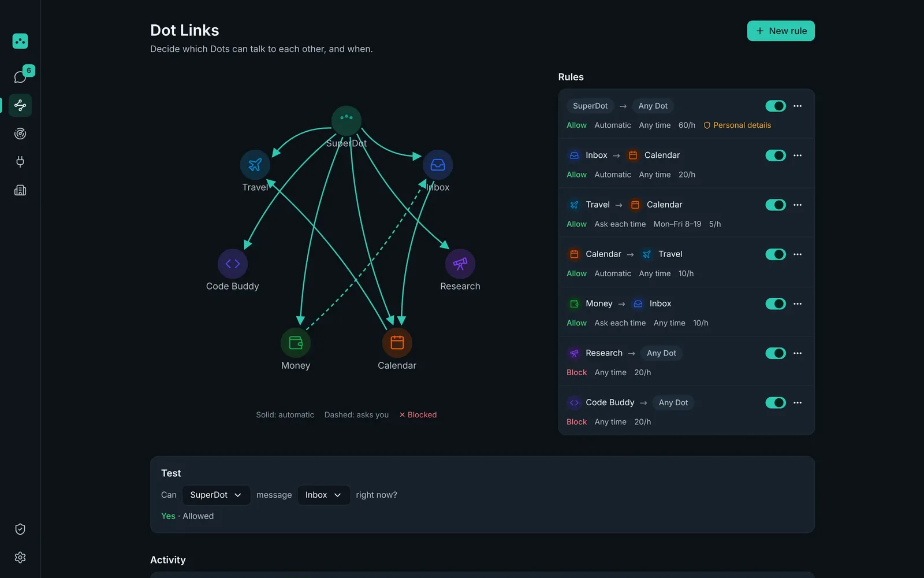Click the '60/h' rate limit text
Image resolution: width=924 pixels, height=578 pixels.
687,125
